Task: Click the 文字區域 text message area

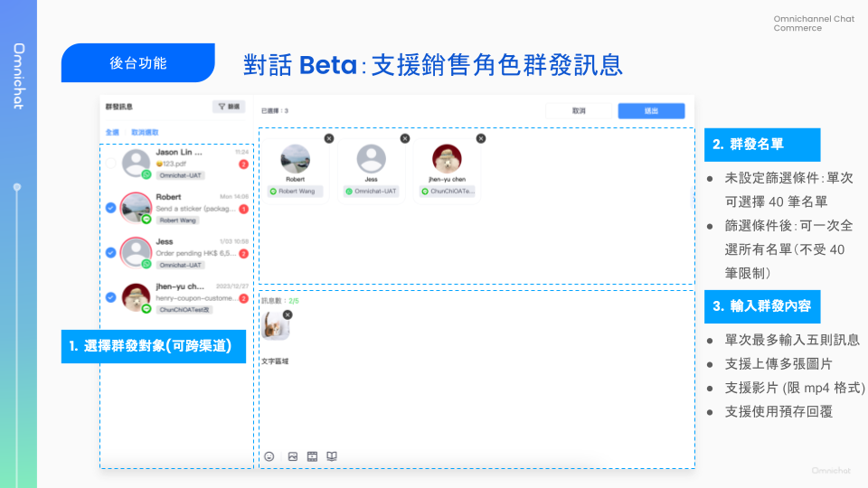Action: pos(273,361)
